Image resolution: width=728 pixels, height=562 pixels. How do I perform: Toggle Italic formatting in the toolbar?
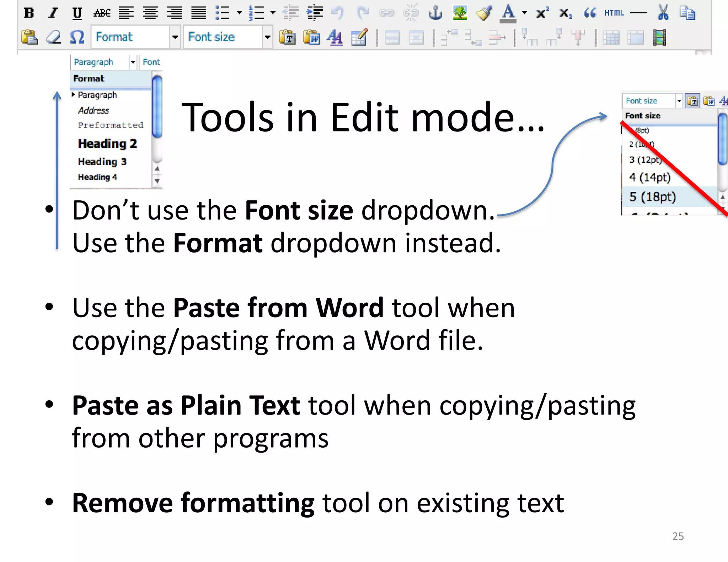(x=53, y=13)
